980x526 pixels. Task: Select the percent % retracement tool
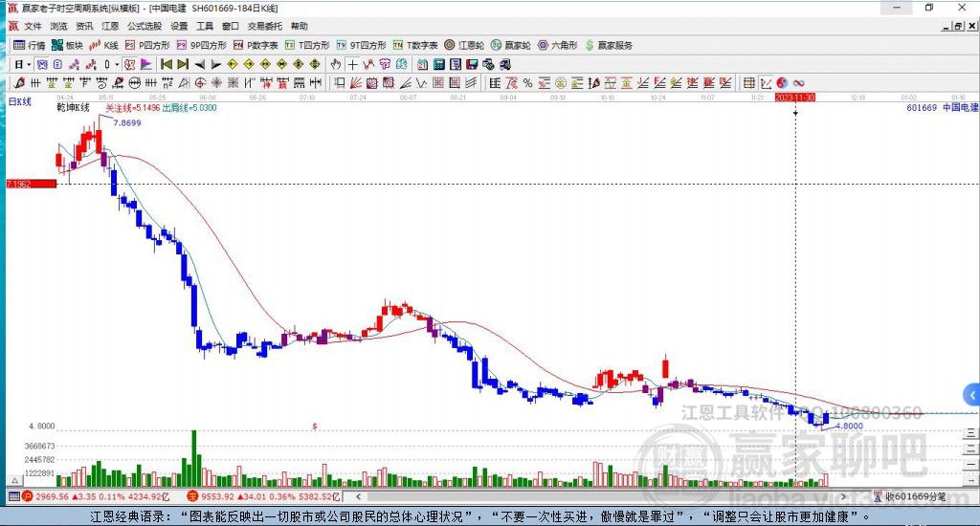pyautogui.click(x=527, y=83)
